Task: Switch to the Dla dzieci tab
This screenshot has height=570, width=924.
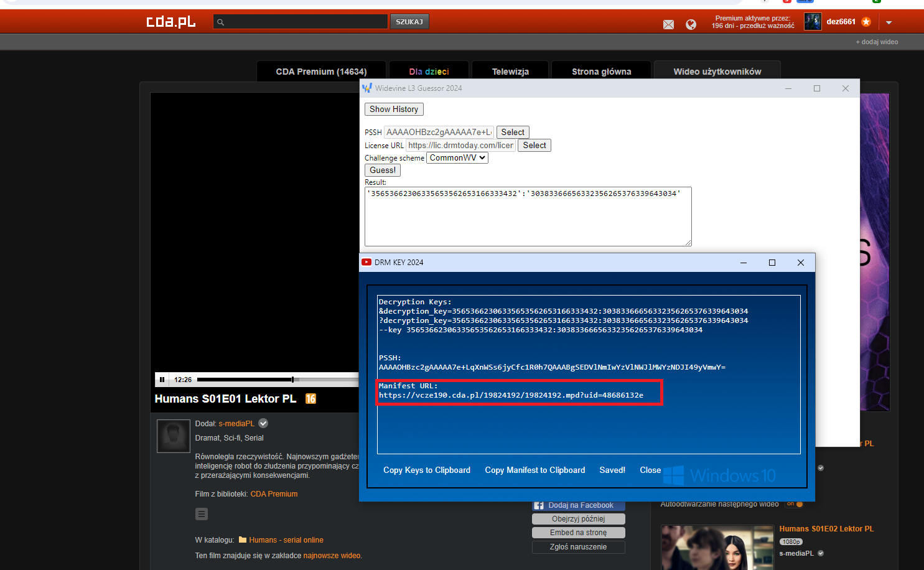Action: (x=429, y=72)
